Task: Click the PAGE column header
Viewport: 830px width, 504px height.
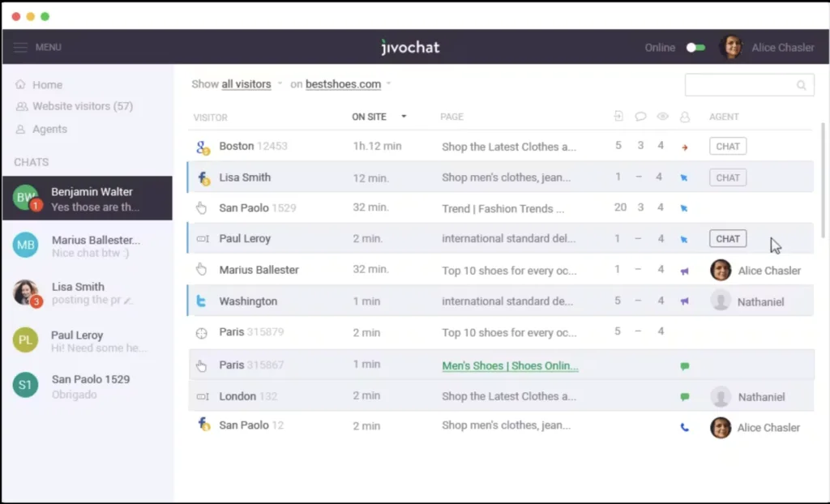Action: tap(451, 117)
